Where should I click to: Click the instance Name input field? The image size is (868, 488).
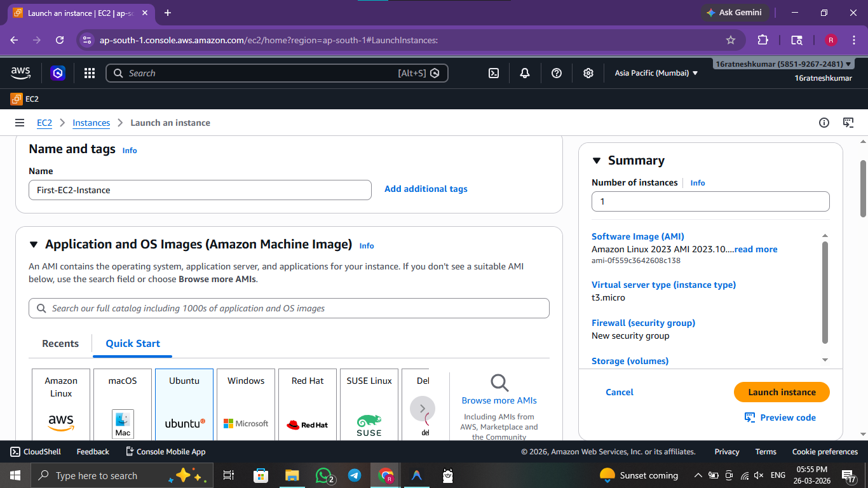[200, 190]
